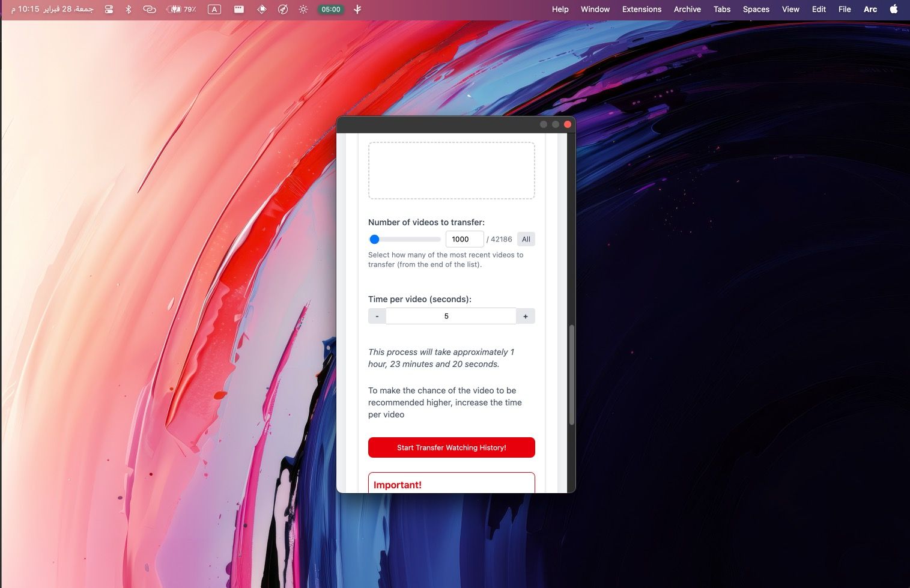Click the brightness sun icon in menu bar
The image size is (910, 588).
click(303, 9)
